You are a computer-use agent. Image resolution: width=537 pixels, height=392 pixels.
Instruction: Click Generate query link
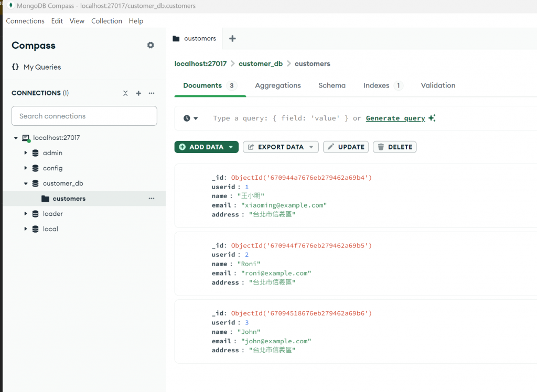pos(395,118)
